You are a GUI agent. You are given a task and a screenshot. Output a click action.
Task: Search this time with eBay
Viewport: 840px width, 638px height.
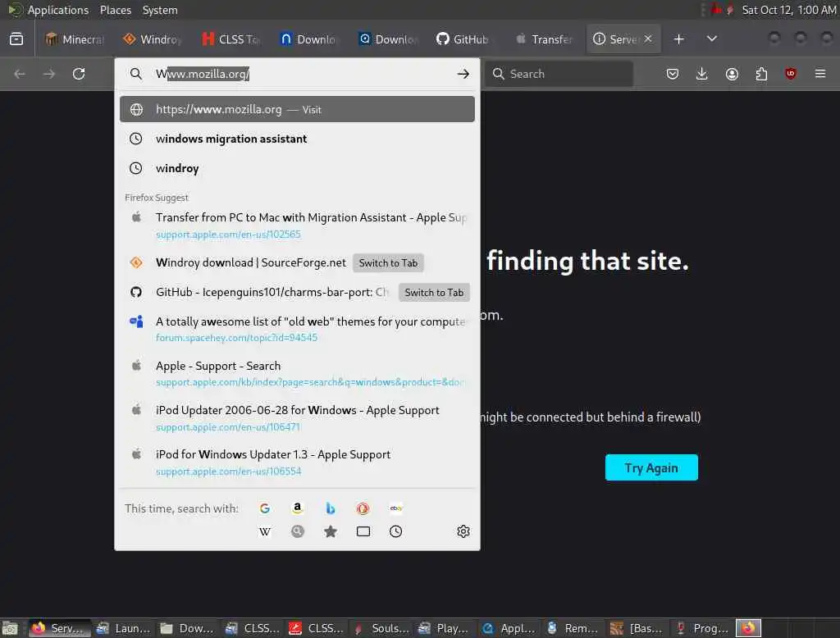tap(396, 508)
